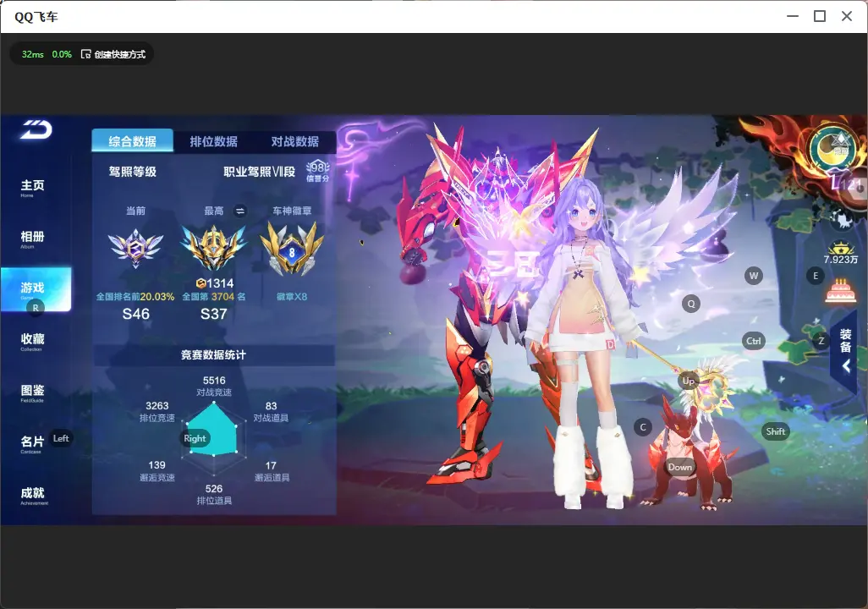Maximize the QQ飞车 window
Viewport: 868px width, 609px height.
[820, 17]
